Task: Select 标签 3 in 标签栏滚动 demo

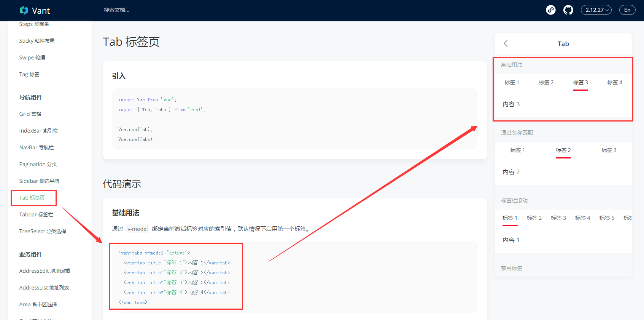Action: click(x=558, y=218)
